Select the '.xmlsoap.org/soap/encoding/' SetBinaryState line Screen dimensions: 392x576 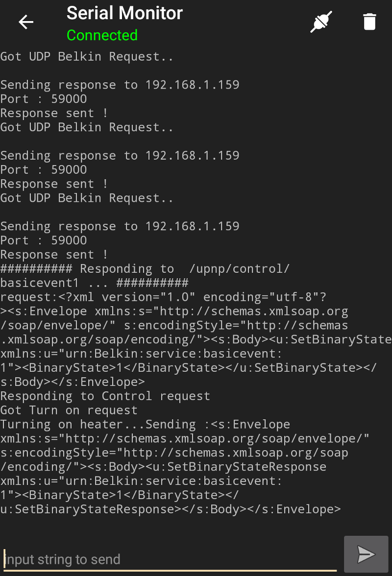[196, 340]
